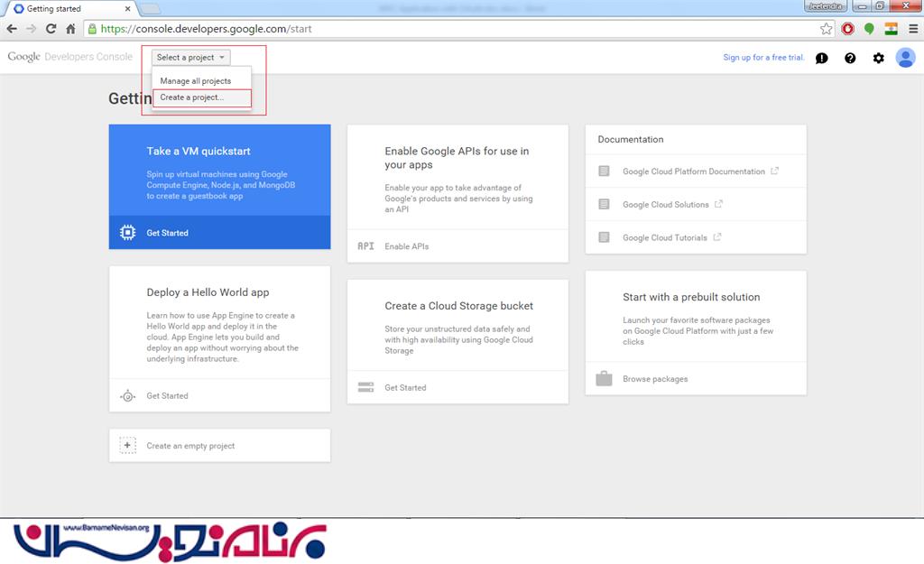Click the browser home icon
The width and height of the screenshot is (924, 564).
[x=70, y=29]
